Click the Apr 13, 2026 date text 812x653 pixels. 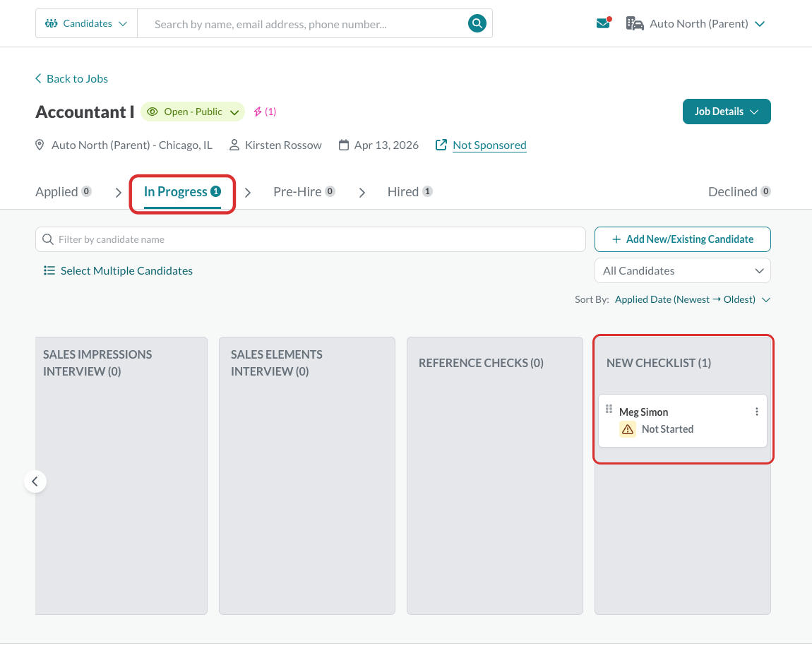386,145
